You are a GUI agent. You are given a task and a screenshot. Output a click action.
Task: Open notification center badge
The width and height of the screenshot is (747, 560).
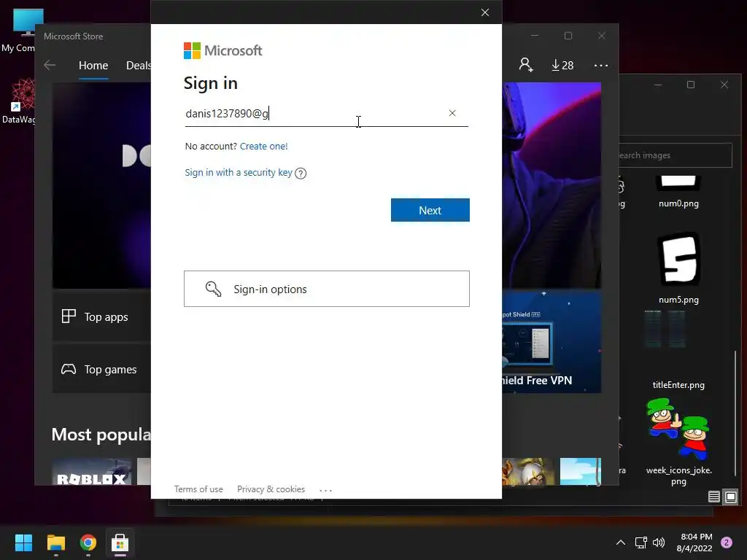[x=727, y=542]
